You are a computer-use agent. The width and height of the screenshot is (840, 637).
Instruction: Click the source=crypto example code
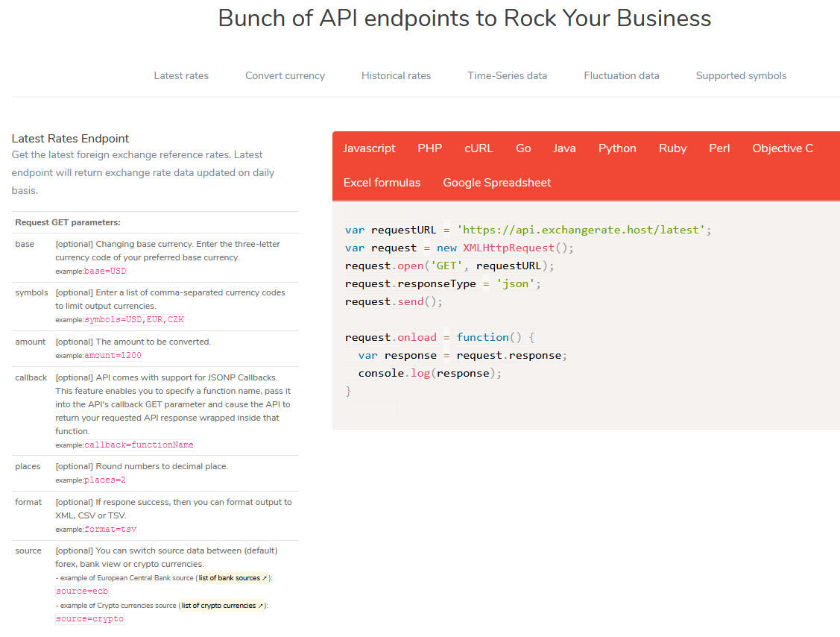coord(89,619)
